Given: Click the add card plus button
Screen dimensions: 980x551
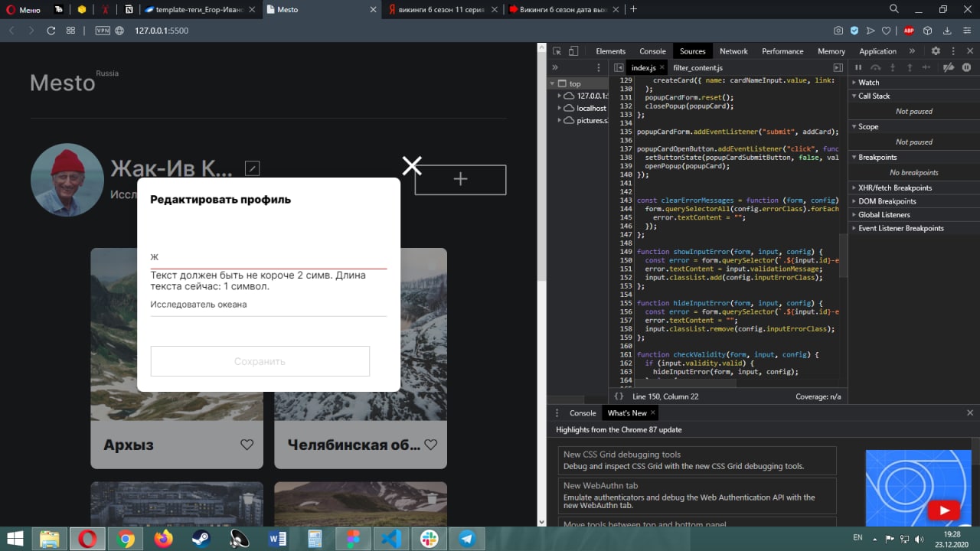Looking at the screenshot, I should (460, 179).
